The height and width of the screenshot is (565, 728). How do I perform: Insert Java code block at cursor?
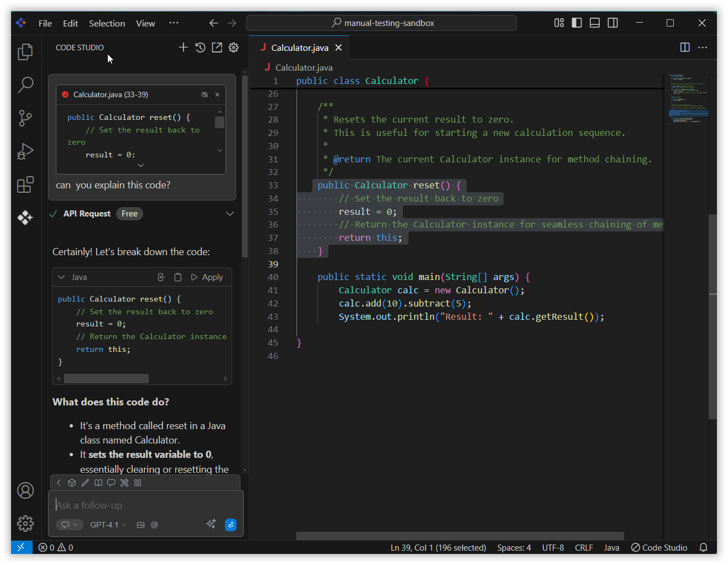[x=161, y=277]
